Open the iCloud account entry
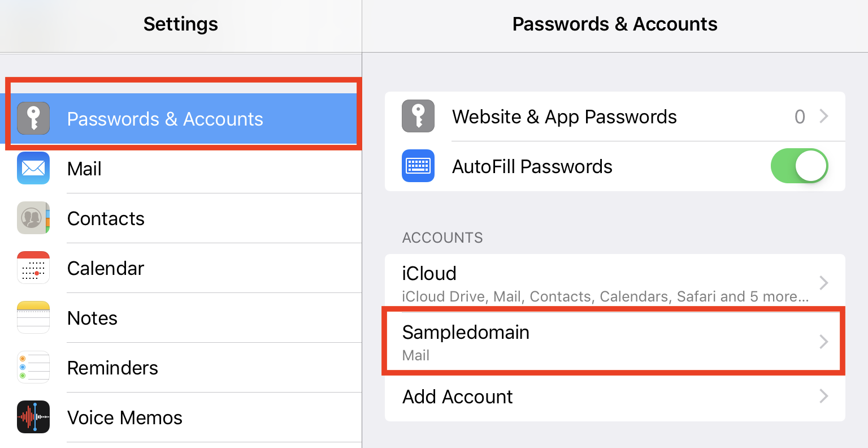Image resolution: width=868 pixels, height=448 pixels. click(x=615, y=283)
